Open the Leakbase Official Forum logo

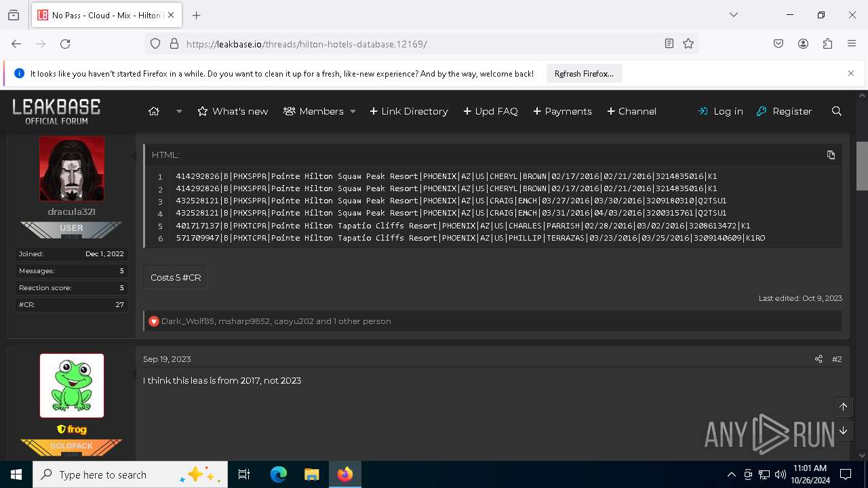[x=56, y=111]
